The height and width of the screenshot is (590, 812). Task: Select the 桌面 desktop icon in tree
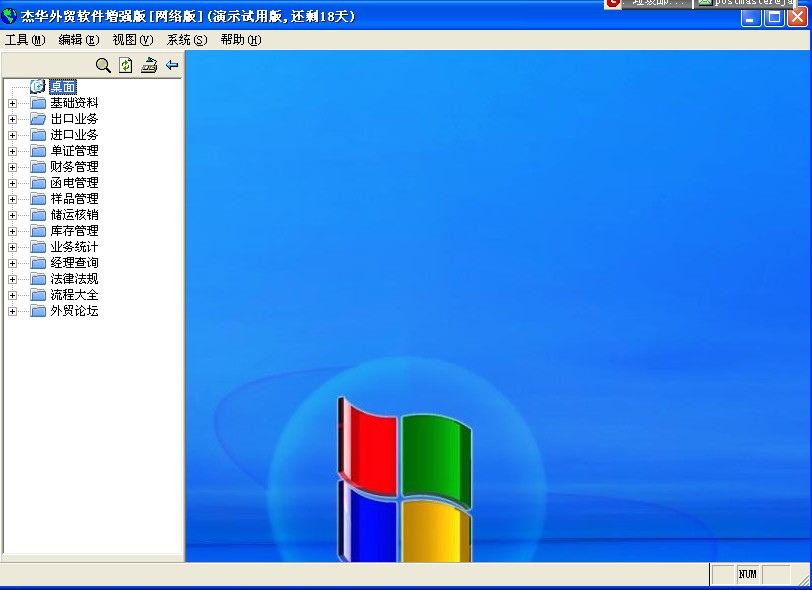tap(38, 87)
